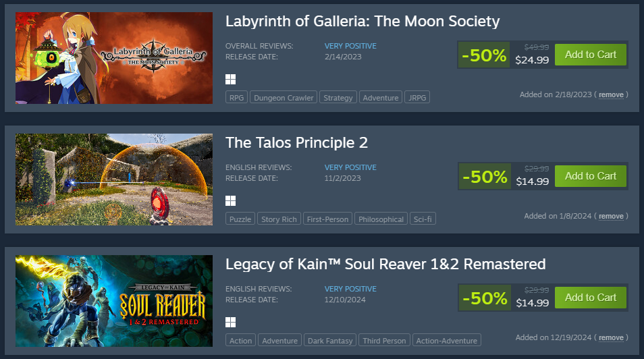
Task: Select the Third Person tag
Action: [384, 341]
